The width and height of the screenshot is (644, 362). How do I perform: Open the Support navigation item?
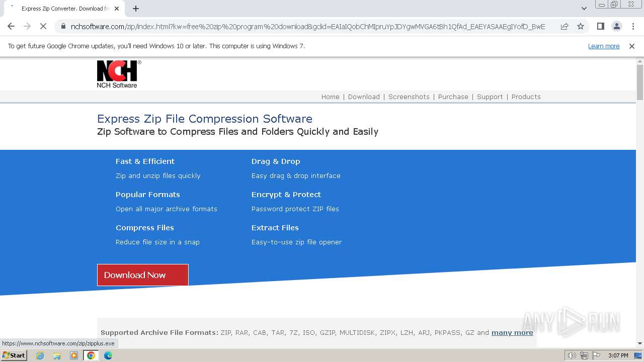coord(490,97)
